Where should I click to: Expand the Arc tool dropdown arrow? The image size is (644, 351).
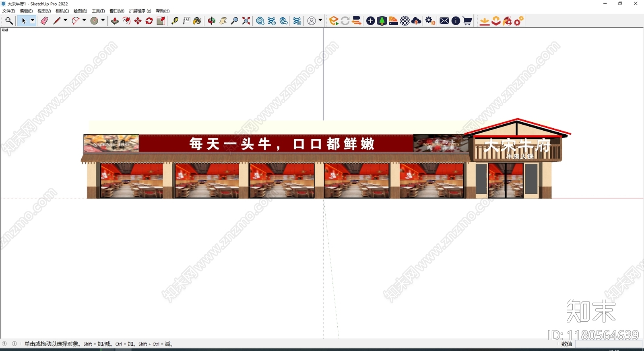click(84, 21)
